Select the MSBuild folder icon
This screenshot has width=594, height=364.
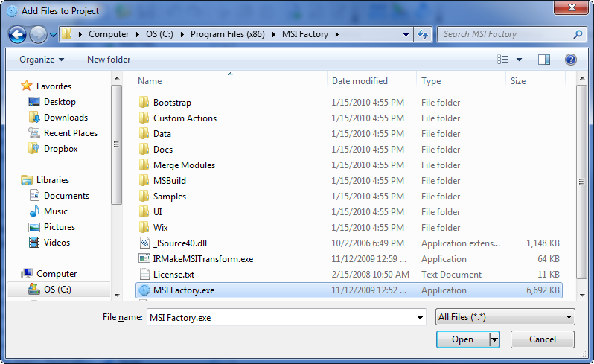tap(144, 180)
